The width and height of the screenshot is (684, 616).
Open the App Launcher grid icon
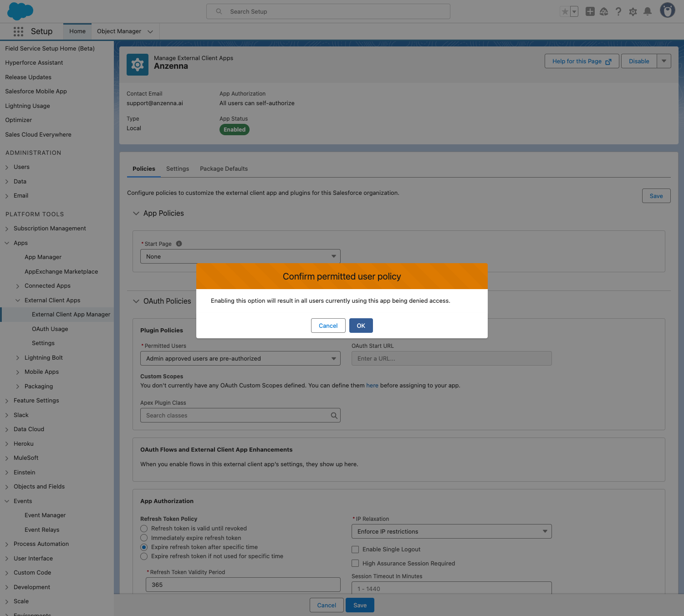coord(18,31)
